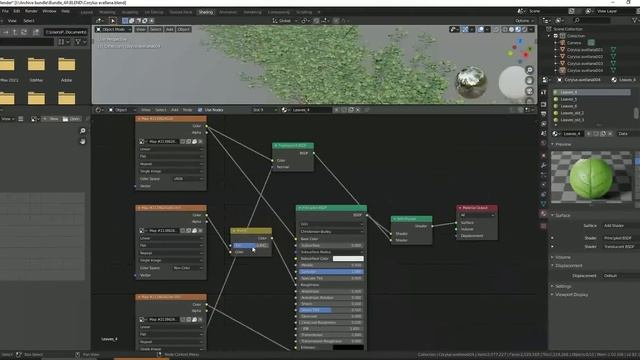Click the zoom viewport gizmo button
The height and width of the screenshot is (360, 640).
tap(529, 70)
